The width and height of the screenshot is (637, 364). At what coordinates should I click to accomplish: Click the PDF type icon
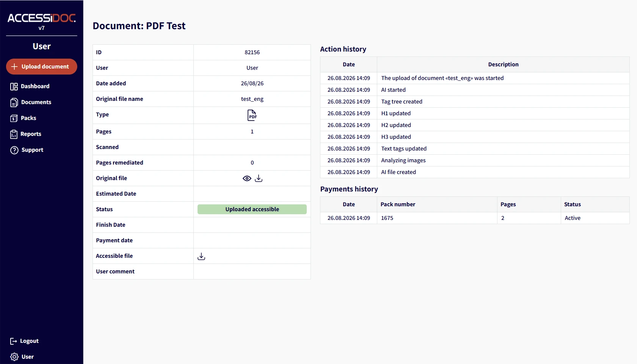[252, 115]
